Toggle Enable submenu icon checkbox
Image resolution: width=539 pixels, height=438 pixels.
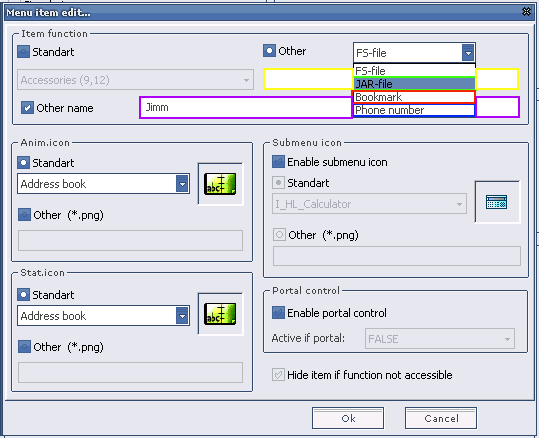[x=278, y=162]
